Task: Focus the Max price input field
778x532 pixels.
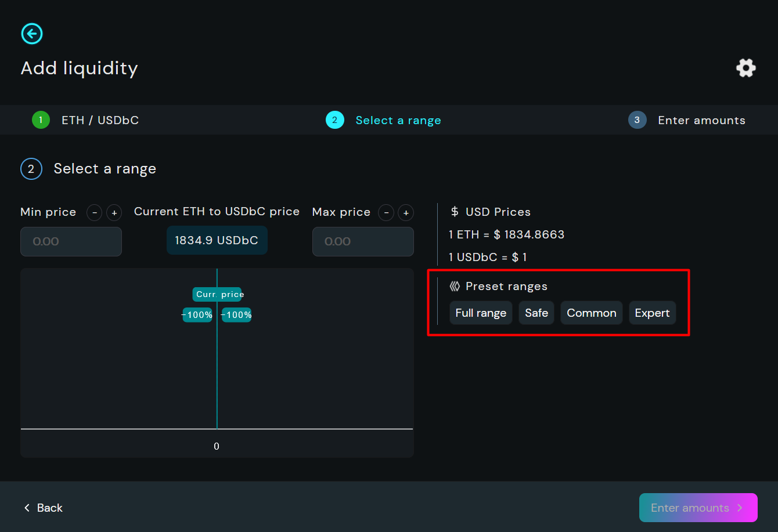Action: 363,241
